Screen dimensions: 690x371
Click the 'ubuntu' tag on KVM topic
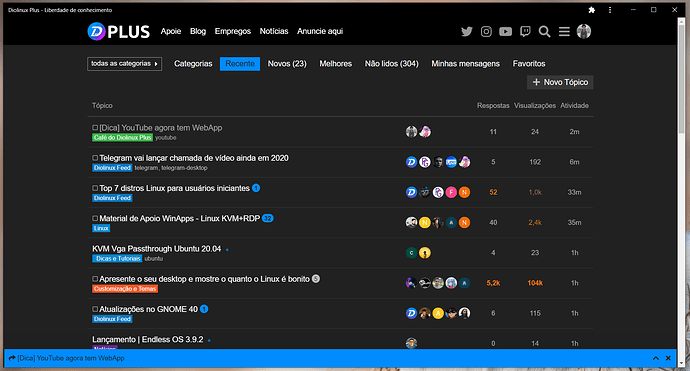tap(154, 259)
